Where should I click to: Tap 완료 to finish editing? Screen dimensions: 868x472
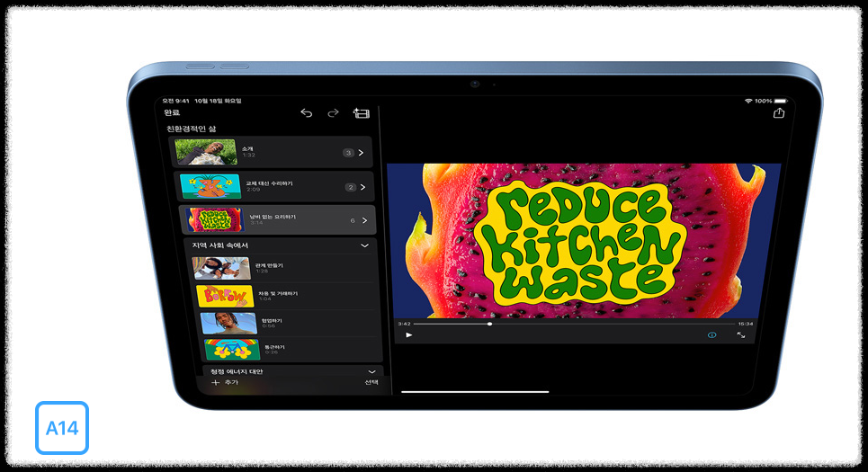[172, 112]
